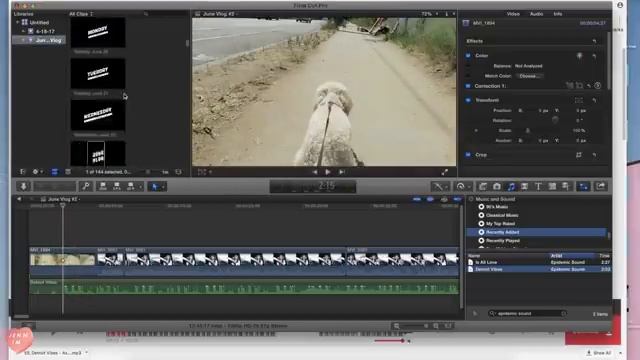Viewport: 640px width, 360px height.
Task: Open the June Vlog timeline history dropdown
Action: point(63,199)
